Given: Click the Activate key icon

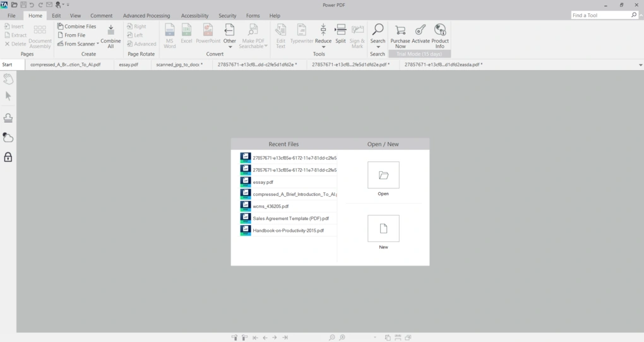Looking at the screenshot, I should tap(420, 34).
